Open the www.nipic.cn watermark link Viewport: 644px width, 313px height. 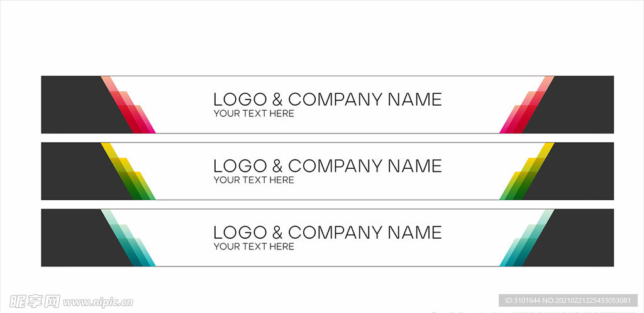point(97,302)
